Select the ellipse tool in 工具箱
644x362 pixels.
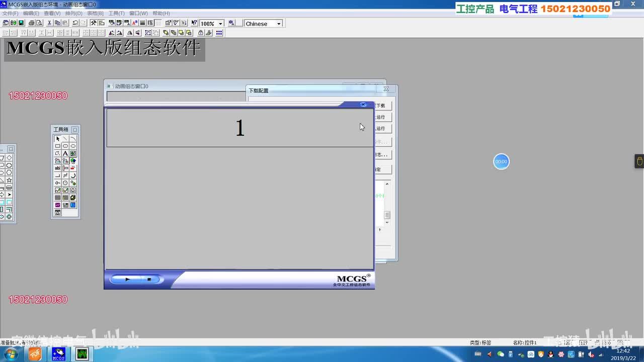[73, 146]
